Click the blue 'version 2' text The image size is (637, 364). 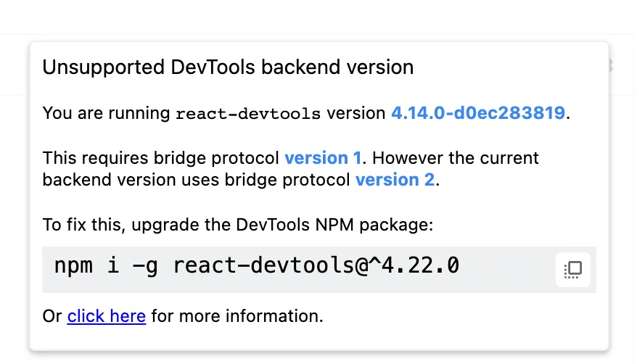pyautogui.click(x=395, y=180)
